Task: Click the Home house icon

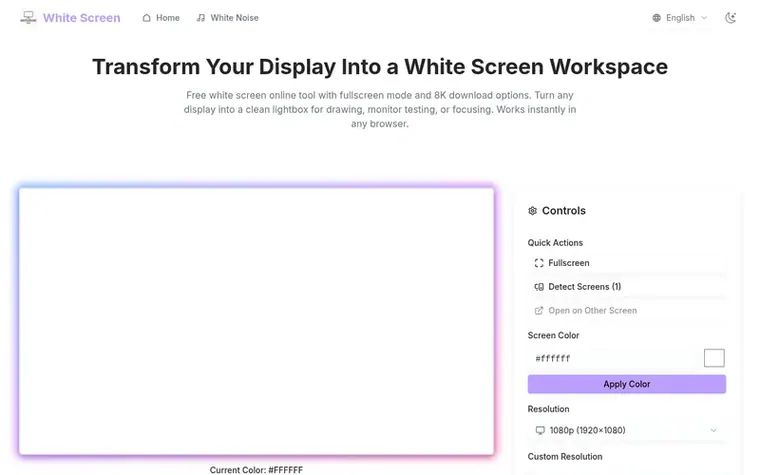Action: (146, 18)
